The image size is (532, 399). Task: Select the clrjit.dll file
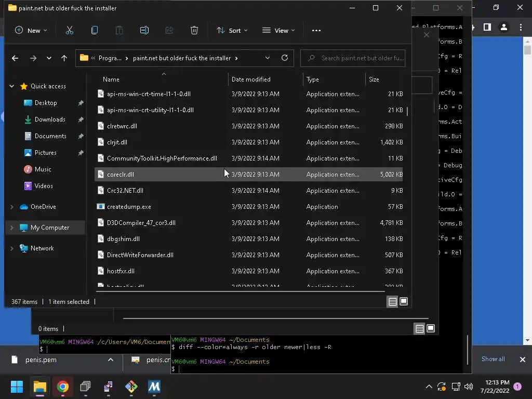[x=249, y=142]
